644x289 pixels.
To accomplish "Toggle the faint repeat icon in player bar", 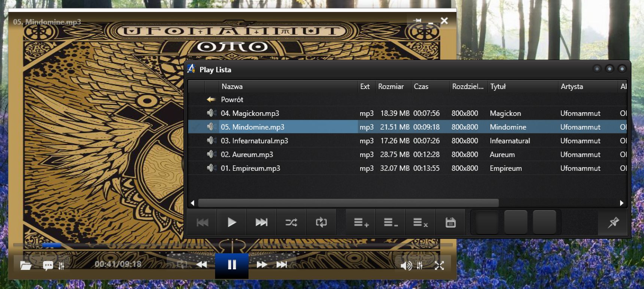I will (182, 265).
